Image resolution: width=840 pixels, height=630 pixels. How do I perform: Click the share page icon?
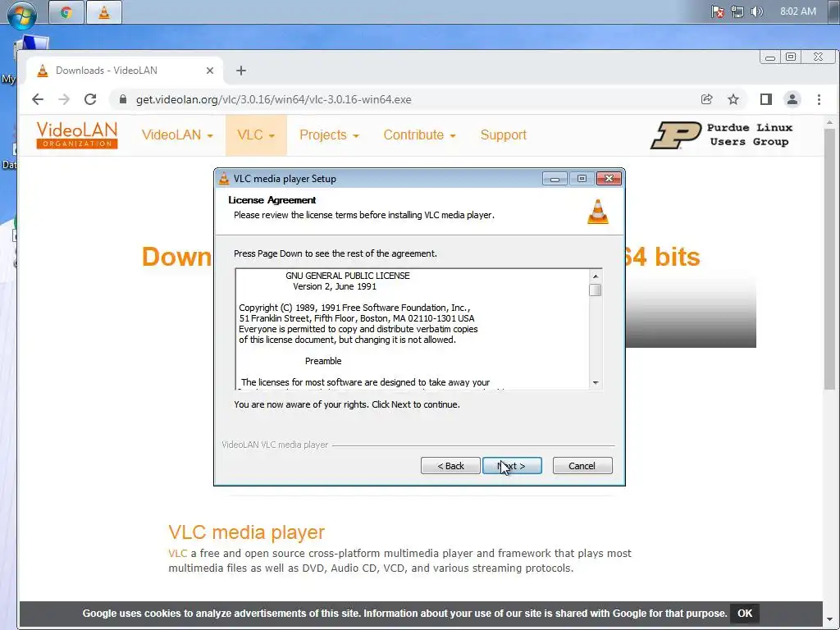pyautogui.click(x=706, y=99)
